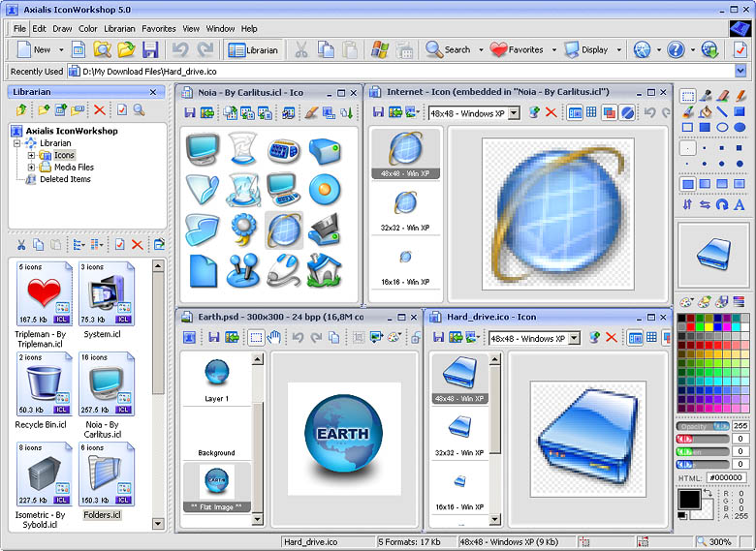This screenshot has height=551, width=756.
Task: Click the Search button
Action: [x=448, y=49]
